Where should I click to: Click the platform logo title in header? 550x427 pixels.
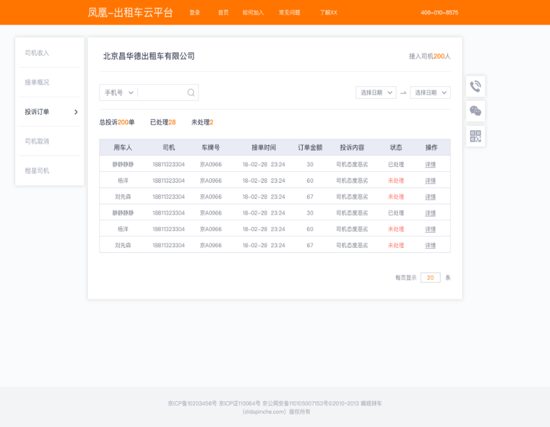coord(130,13)
